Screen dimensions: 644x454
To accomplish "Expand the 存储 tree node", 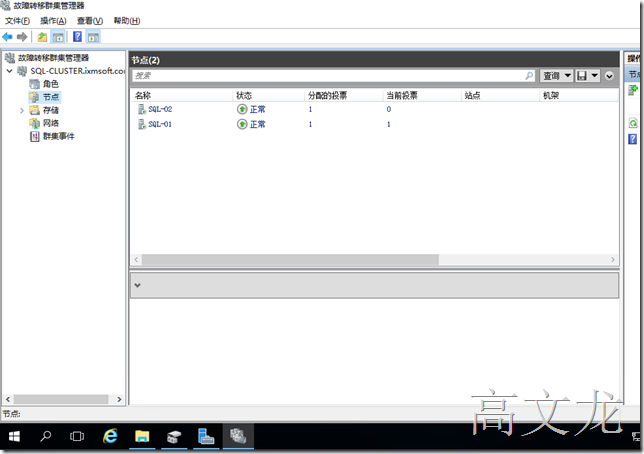I will [21, 110].
